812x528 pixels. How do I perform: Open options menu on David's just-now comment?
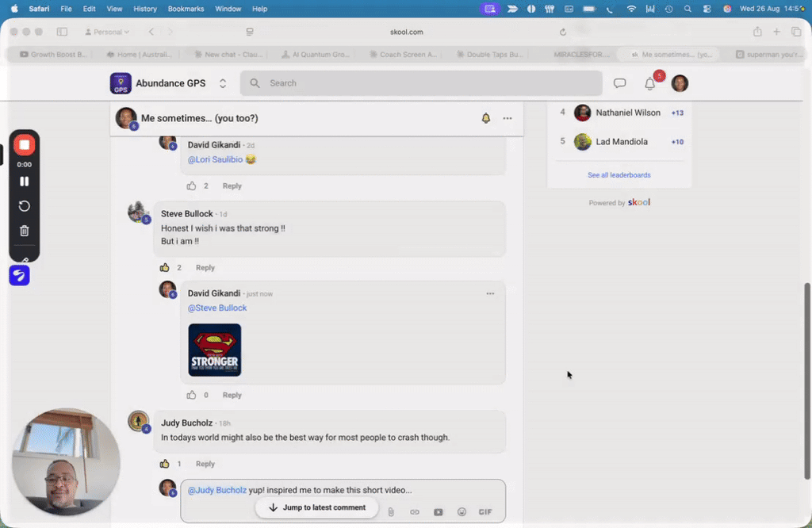[490, 293]
